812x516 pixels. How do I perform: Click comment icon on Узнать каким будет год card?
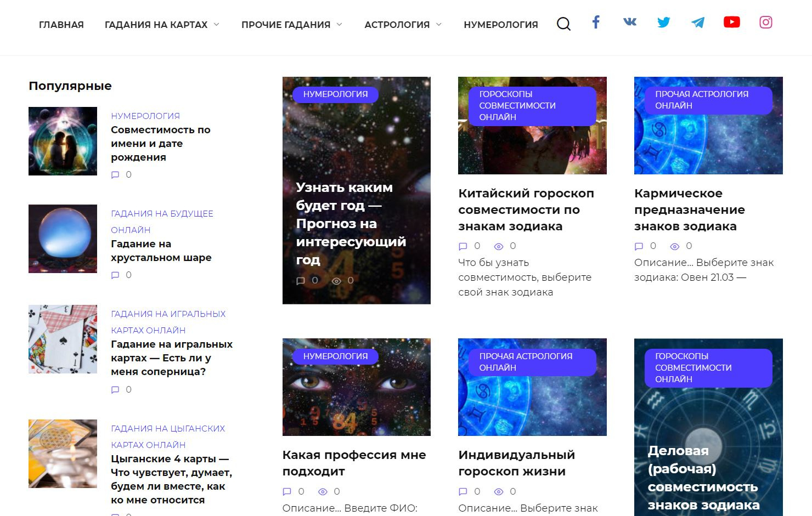pyautogui.click(x=300, y=281)
